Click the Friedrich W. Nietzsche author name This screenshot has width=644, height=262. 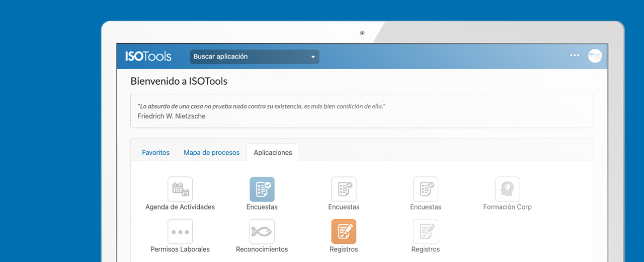point(172,116)
